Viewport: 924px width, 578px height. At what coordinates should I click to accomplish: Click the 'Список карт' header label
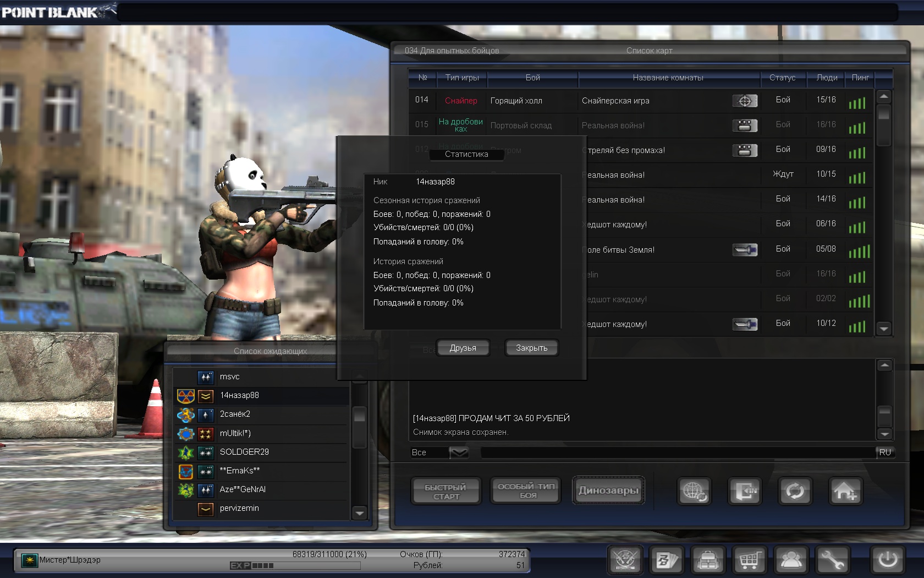point(649,51)
